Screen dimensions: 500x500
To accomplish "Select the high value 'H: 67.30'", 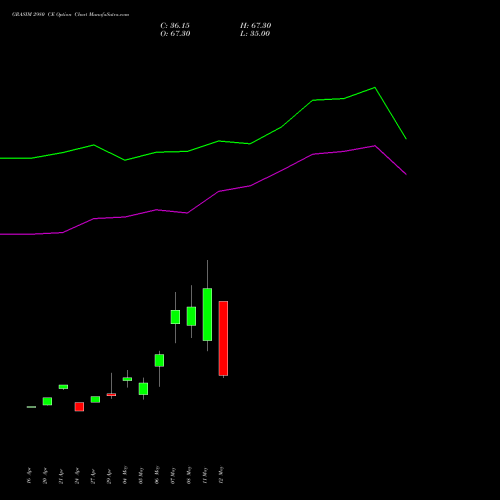I will click(256, 26).
